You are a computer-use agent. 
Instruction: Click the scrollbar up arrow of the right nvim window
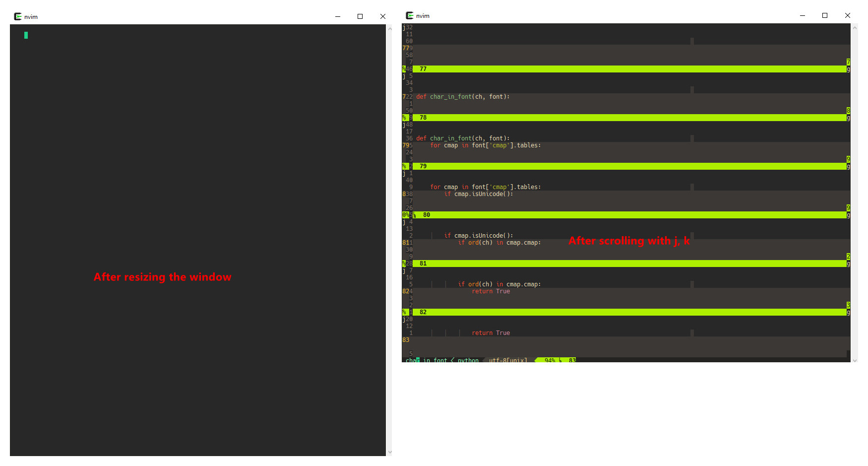[856, 27]
